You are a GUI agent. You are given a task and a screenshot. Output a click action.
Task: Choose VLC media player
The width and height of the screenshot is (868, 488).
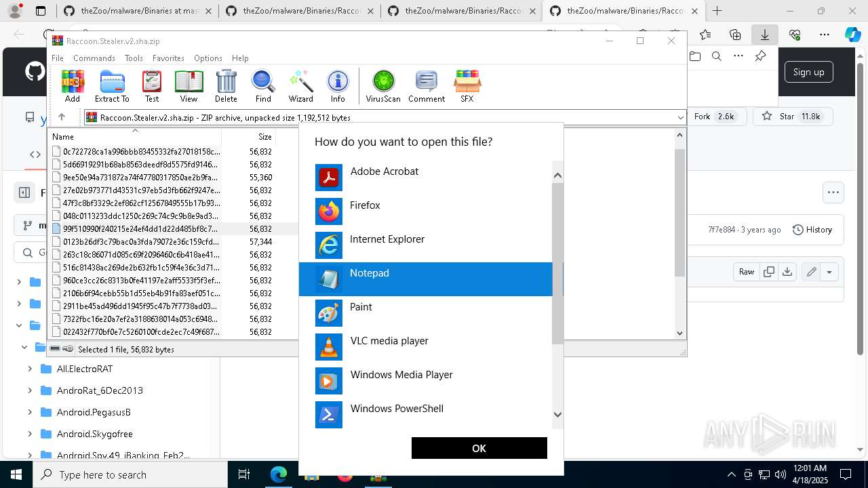point(426,347)
